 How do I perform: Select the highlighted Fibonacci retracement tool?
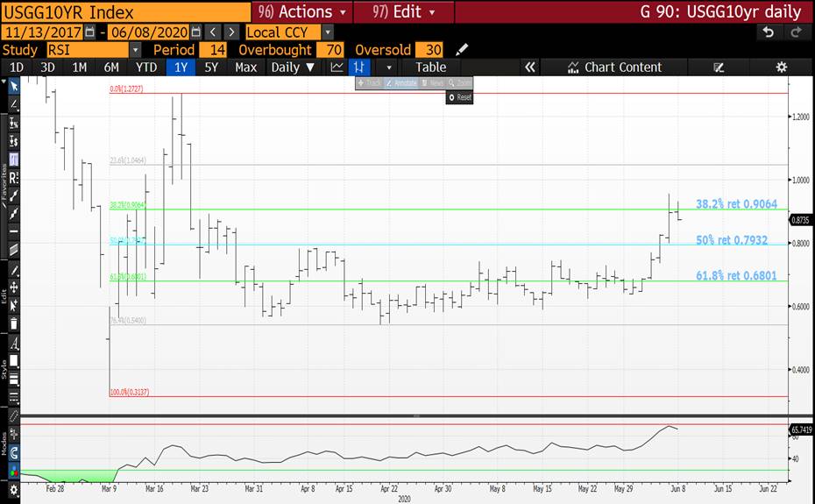click(14, 160)
